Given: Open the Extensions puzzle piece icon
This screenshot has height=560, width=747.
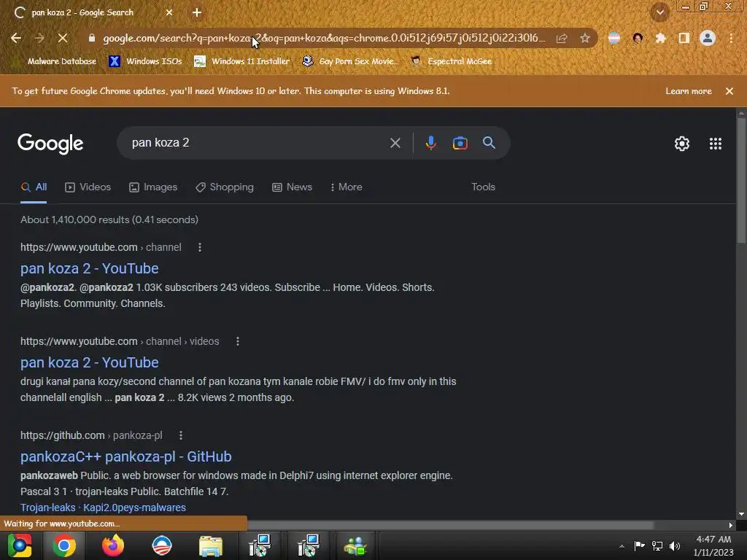Looking at the screenshot, I should pyautogui.click(x=660, y=38).
